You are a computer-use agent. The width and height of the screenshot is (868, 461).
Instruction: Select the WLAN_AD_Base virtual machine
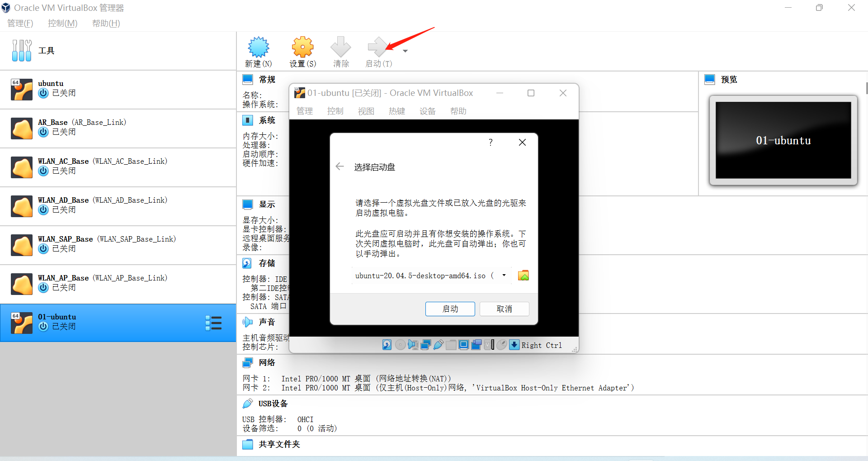pyautogui.click(x=118, y=206)
